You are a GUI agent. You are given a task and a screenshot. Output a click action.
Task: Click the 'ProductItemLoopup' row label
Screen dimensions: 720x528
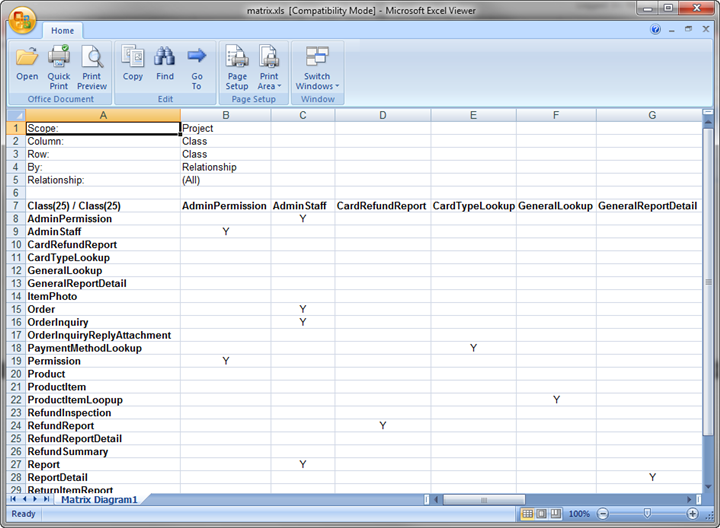click(103, 400)
